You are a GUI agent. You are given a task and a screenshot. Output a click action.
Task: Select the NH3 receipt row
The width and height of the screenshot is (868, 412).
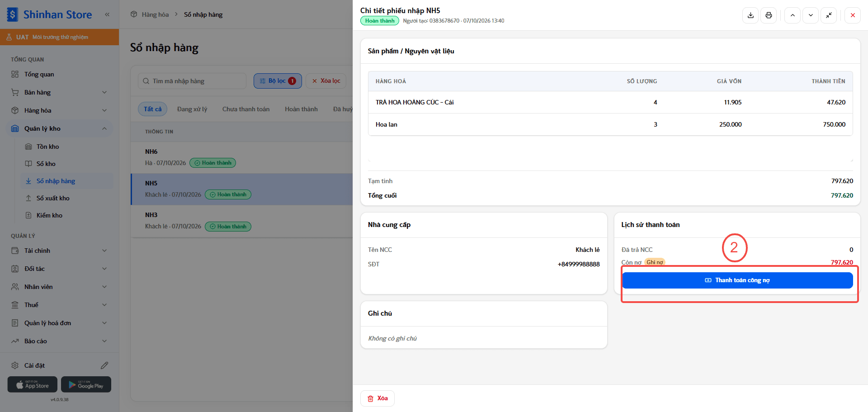242,221
